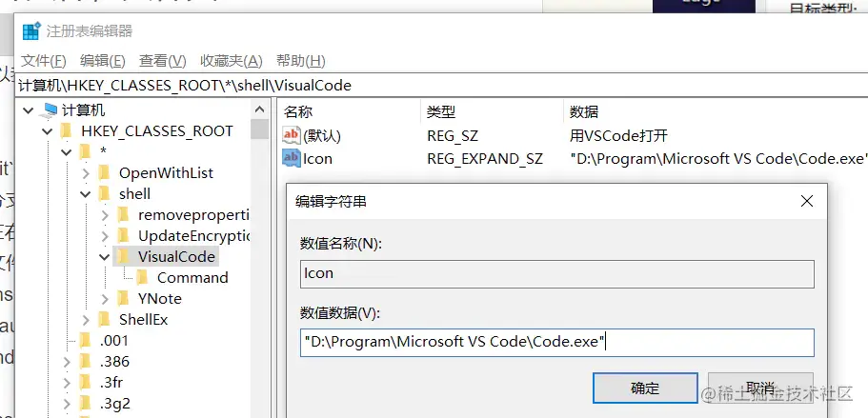
Task: Expand the OpenWithList key
Action: [x=86, y=173]
